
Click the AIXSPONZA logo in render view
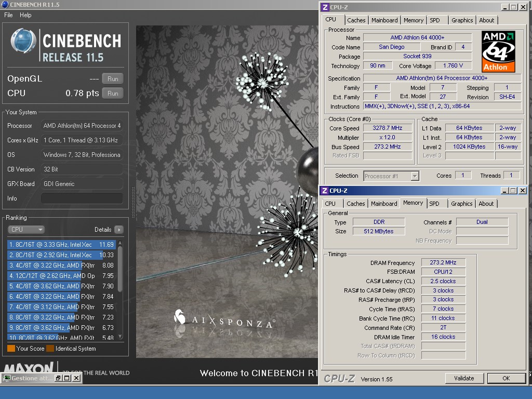[x=224, y=319]
